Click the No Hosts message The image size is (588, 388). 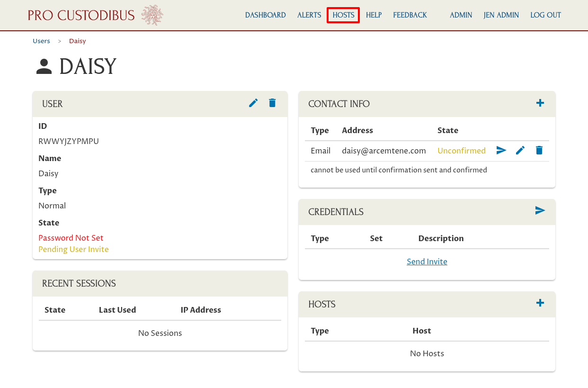click(427, 353)
